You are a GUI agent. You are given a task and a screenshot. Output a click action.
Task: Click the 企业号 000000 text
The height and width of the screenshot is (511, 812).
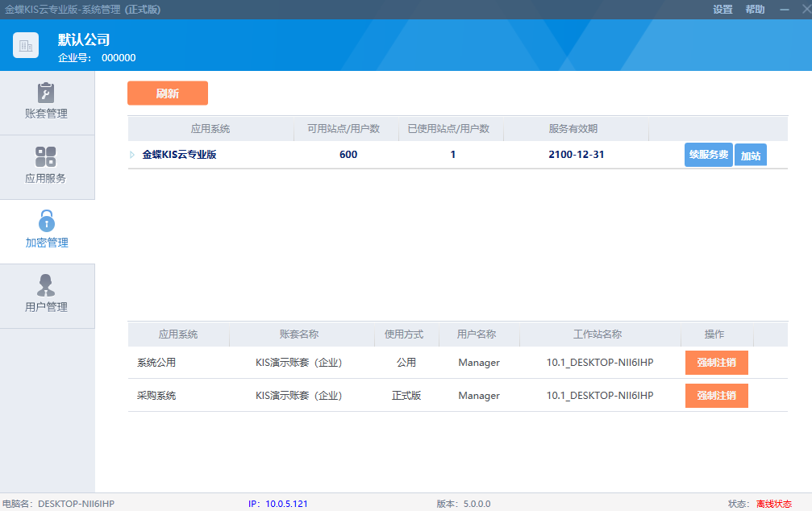[x=97, y=58]
